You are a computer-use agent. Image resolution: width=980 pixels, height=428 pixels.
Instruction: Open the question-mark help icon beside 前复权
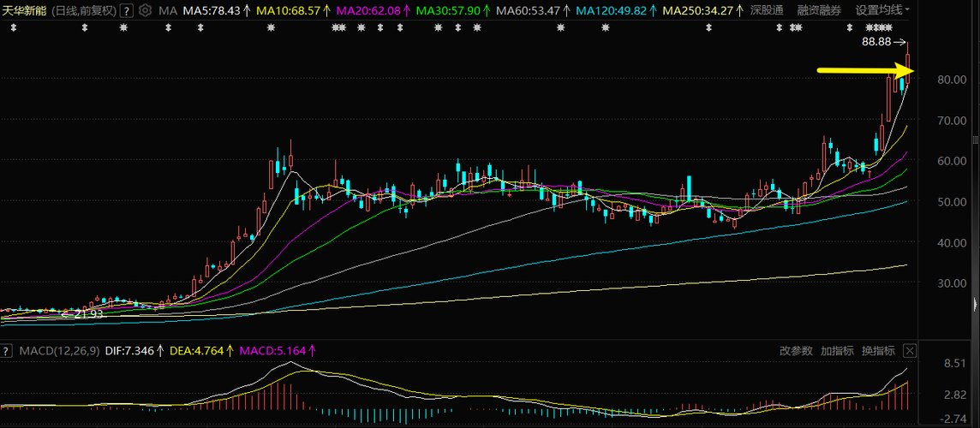127,10
